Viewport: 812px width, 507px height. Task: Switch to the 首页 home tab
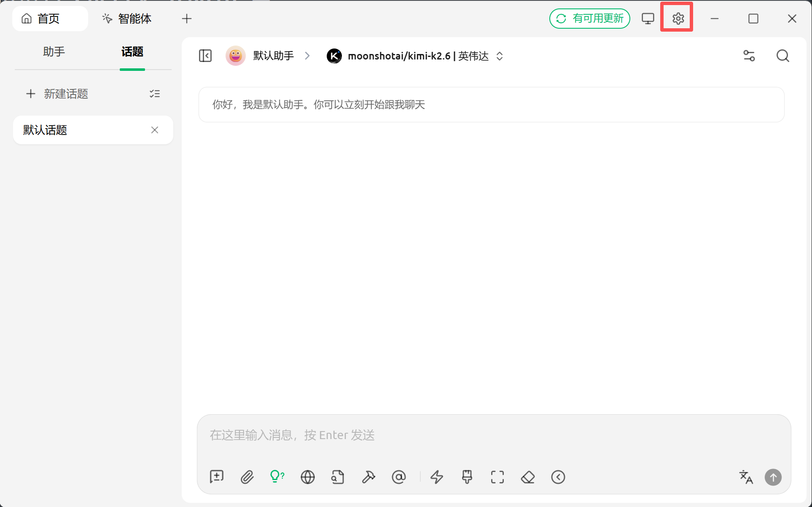click(50, 19)
